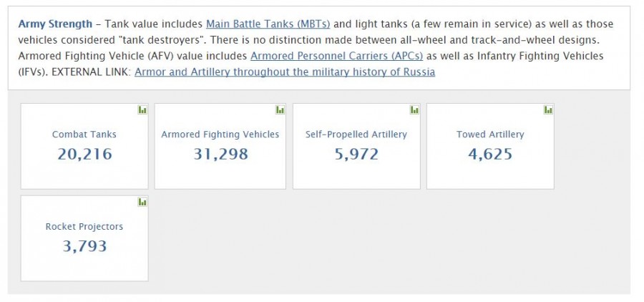The width and height of the screenshot is (644, 302).
Task: Click the 20,216 combat tanks value
Action: coord(84,153)
